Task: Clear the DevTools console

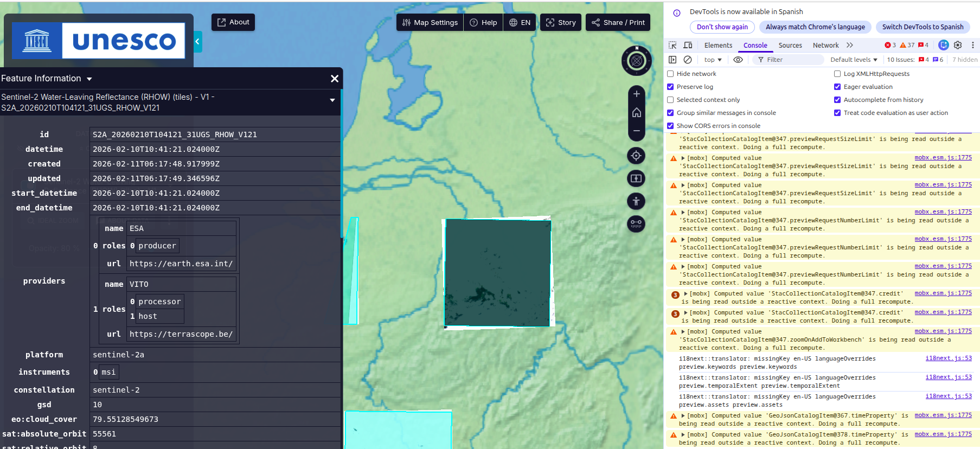Action: [x=688, y=60]
